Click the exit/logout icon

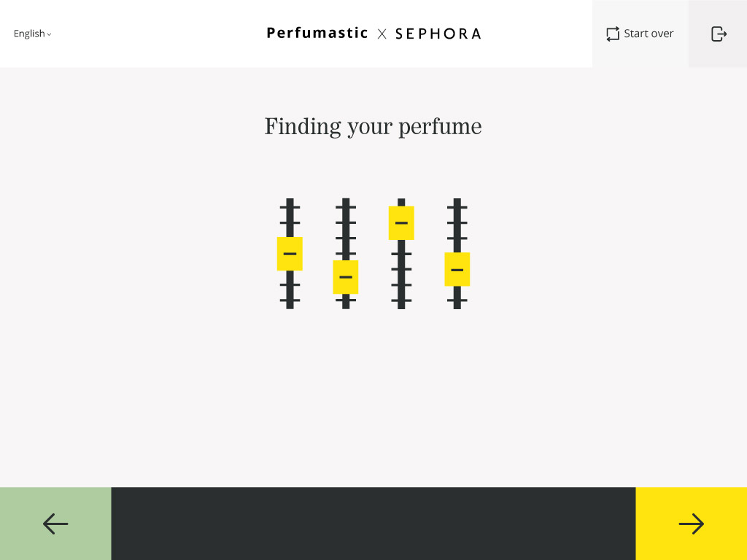[x=719, y=34]
